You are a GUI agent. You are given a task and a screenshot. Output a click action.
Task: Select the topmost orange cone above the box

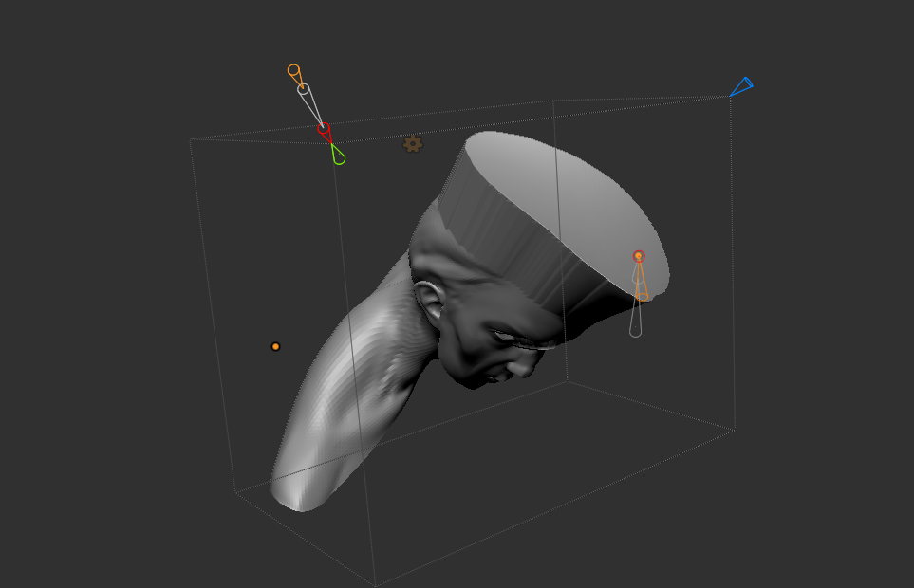click(295, 76)
